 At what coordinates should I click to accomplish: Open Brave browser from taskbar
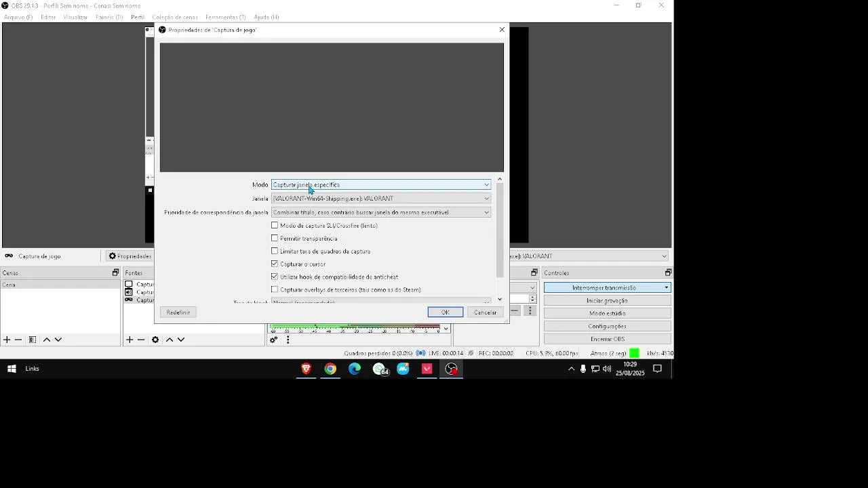pyautogui.click(x=306, y=369)
